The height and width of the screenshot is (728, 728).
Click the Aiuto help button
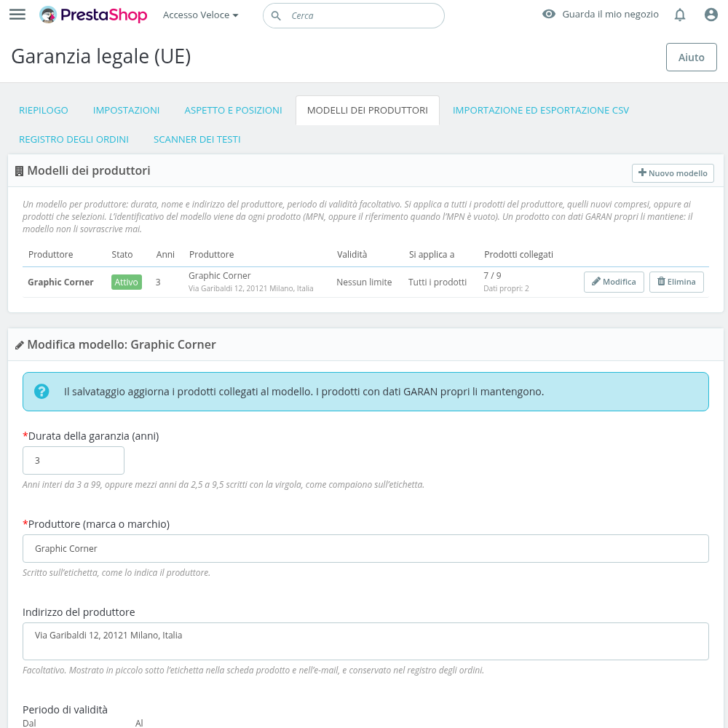click(x=692, y=57)
